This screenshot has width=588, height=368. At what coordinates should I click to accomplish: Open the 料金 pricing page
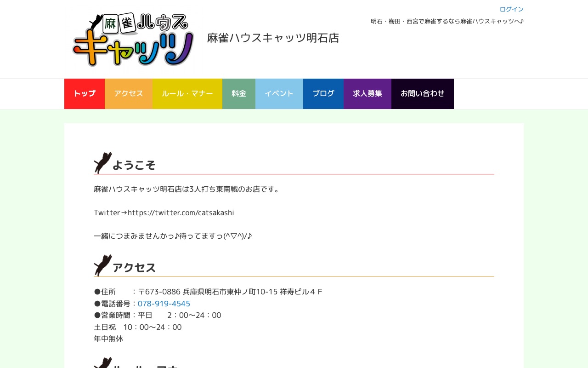(x=239, y=94)
